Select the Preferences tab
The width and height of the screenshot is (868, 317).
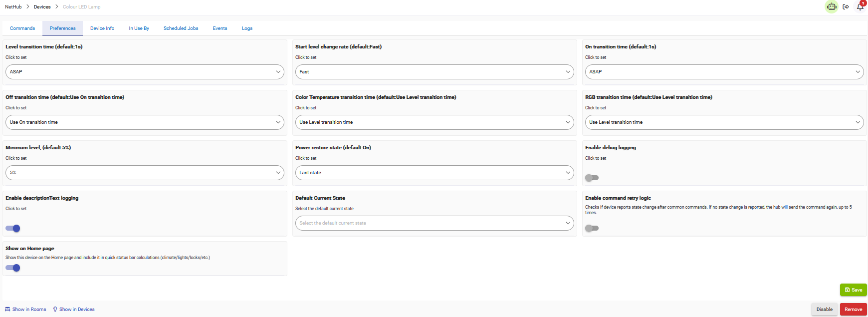(63, 28)
